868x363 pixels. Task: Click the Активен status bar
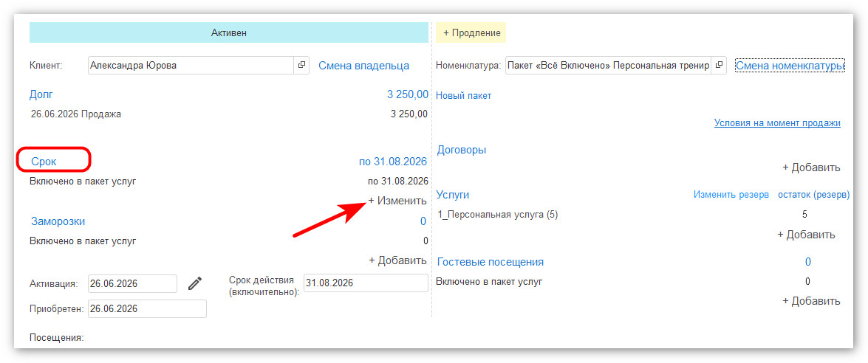(228, 32)
